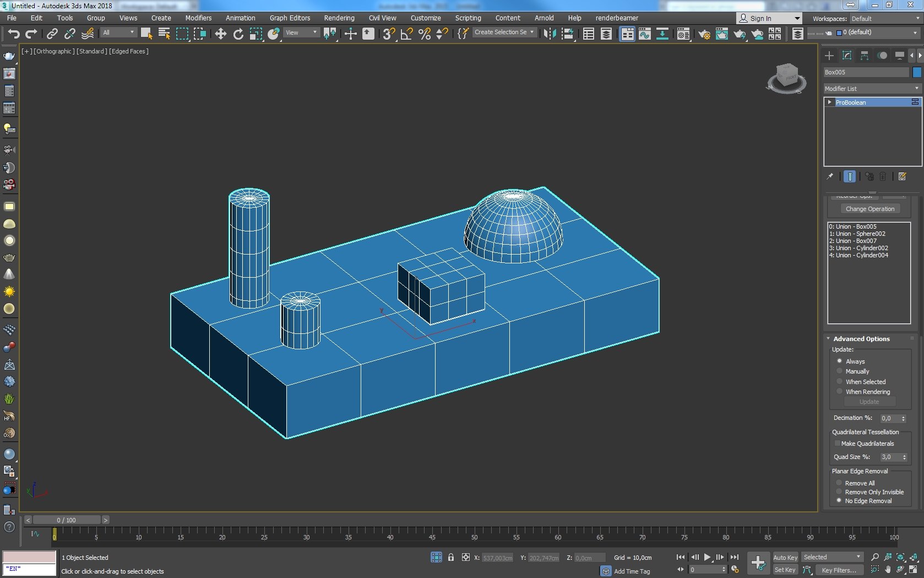Open the Workspaces Default dropdown
The height and width of the screenshot is (578, 924).
885,18
